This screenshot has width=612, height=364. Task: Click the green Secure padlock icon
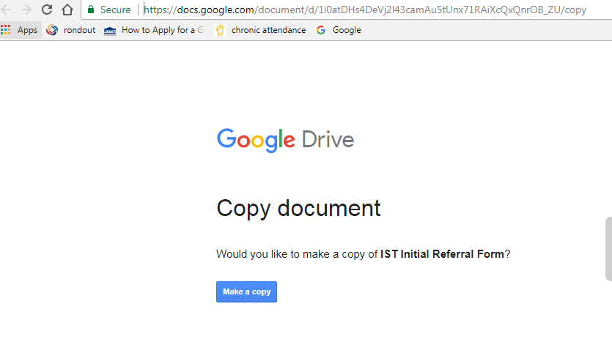91,10
